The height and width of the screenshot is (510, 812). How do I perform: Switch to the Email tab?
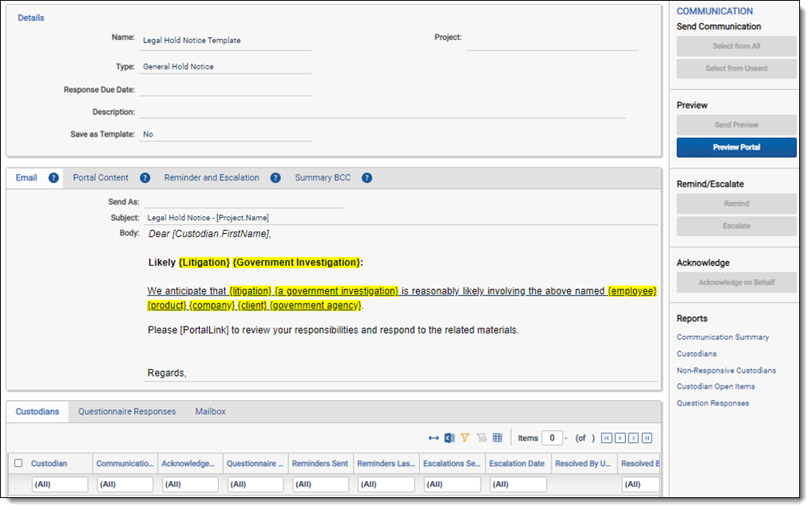(x=26, y=178)
